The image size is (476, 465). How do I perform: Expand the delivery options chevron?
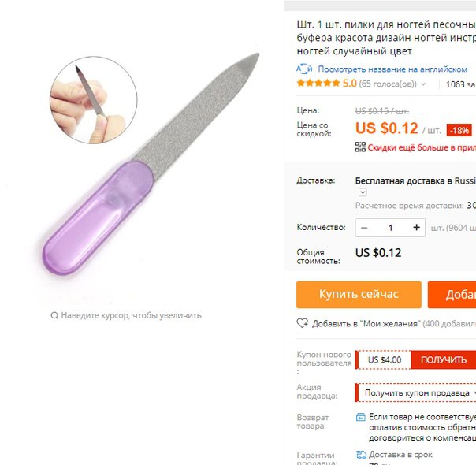point(363,192)
